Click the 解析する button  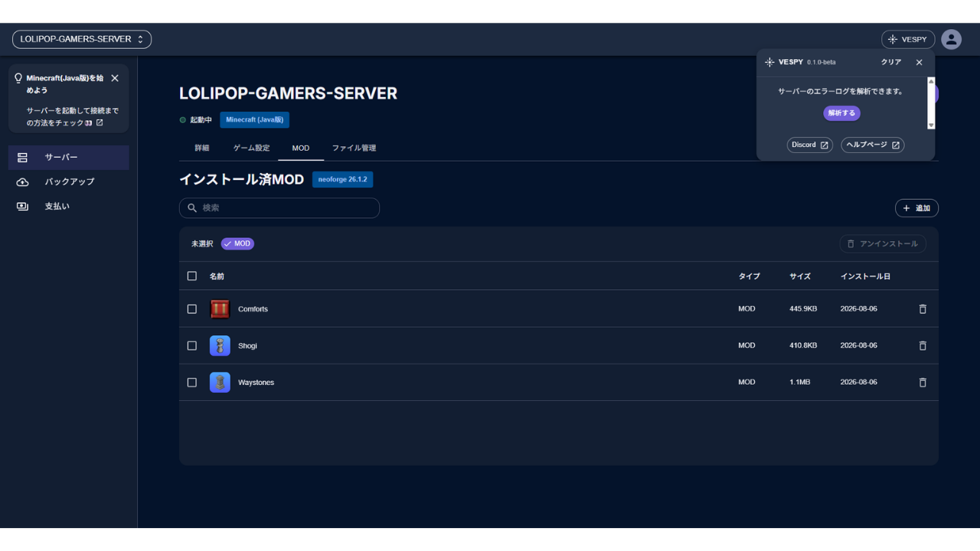point(841,113)
